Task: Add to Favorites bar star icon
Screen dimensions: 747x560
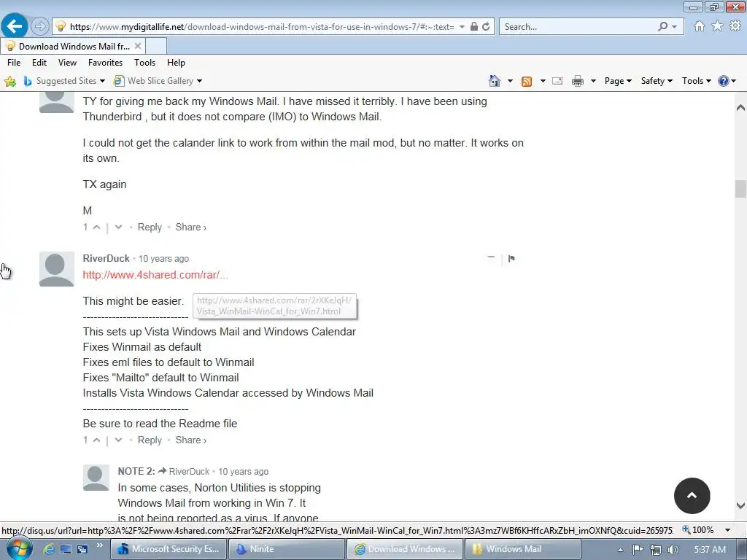Action: [x=10, y=81]
